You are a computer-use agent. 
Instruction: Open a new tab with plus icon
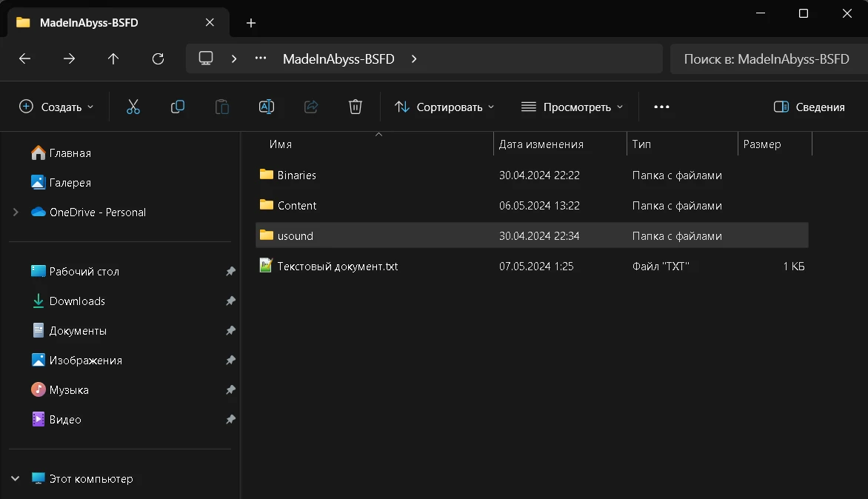(251, 23)
